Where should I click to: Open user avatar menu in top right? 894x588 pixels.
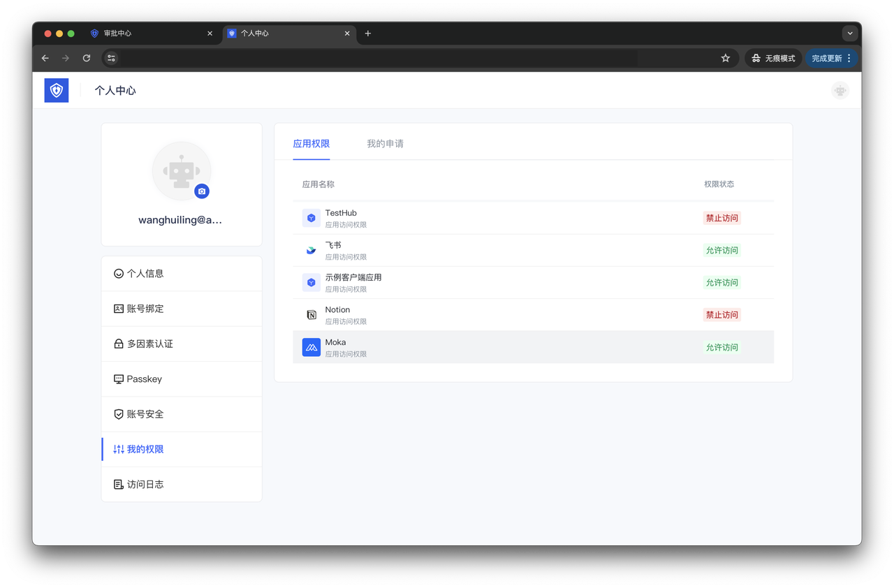(840, 91)
